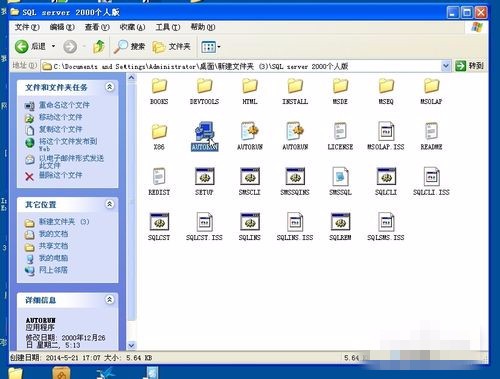500x379 pixels.
Task: Click the side pane scroll-down arrow
Action: (131, 345)
